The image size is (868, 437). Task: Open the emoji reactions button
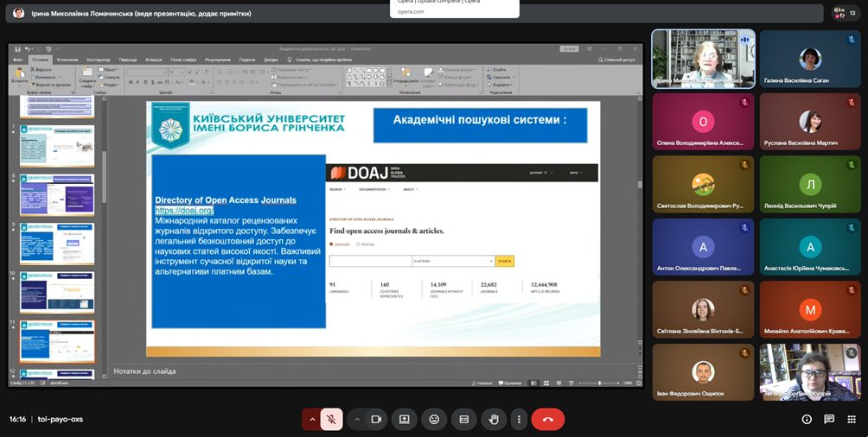[x=434, y=419]
